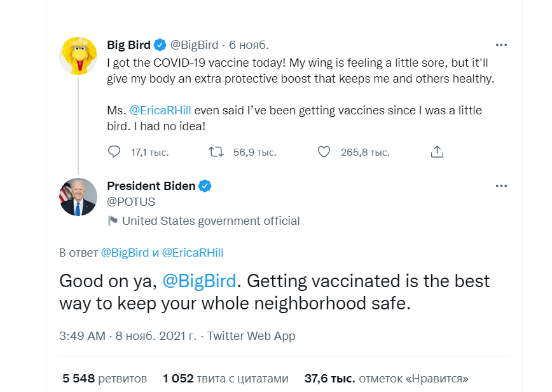The image size is (552, 392).
Task: Click the @EricaRHill mention in Big Bird's tweet
Action: pos(160,110)
